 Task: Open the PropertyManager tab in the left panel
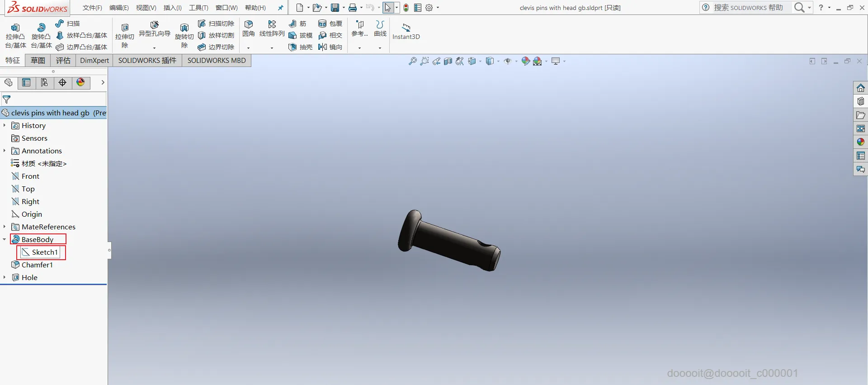coord(26,82)
